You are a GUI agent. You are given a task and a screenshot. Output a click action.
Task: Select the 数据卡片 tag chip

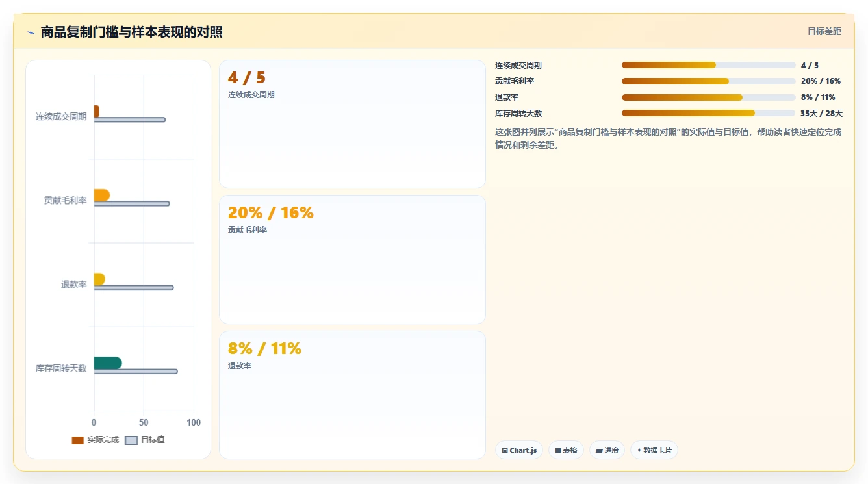654,450
